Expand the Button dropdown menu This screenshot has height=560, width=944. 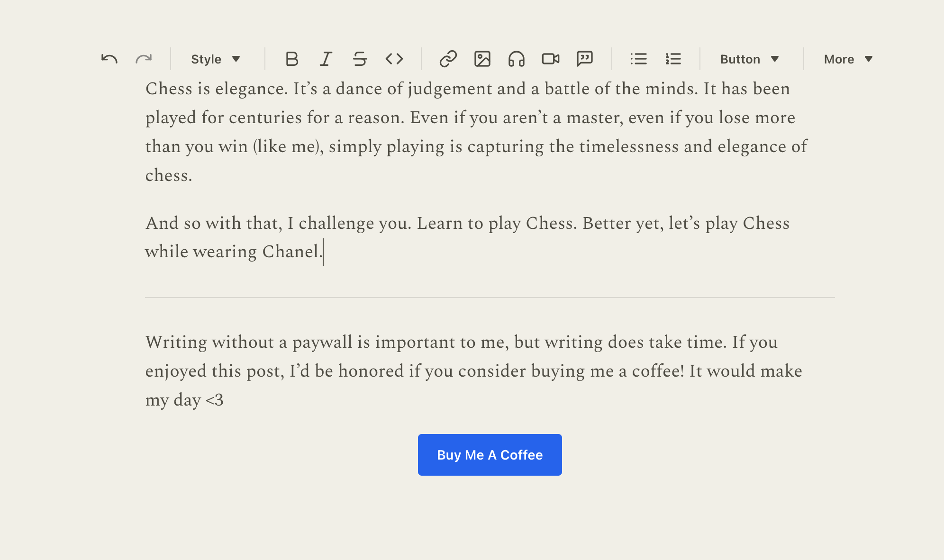pyautogui.click(x=749, y=59)
